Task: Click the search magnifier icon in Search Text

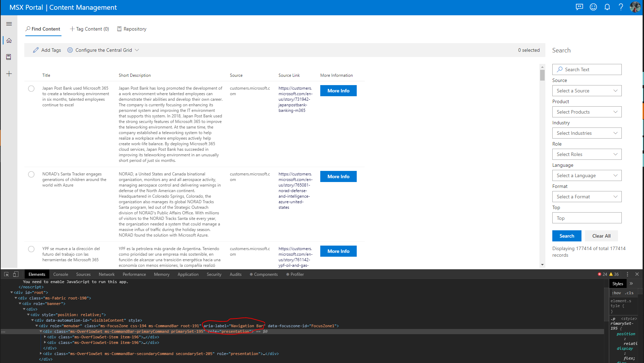Action: [560, 69]
